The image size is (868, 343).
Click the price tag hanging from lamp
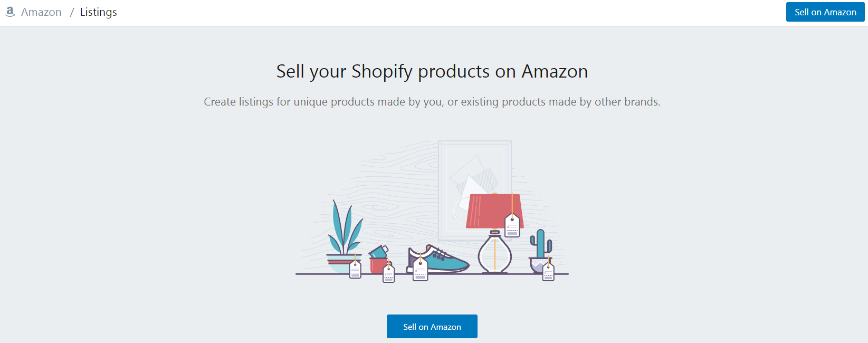click(512, 225)
